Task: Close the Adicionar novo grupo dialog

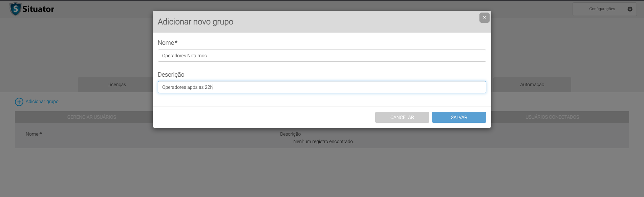Action: click(x=484, y=18)
